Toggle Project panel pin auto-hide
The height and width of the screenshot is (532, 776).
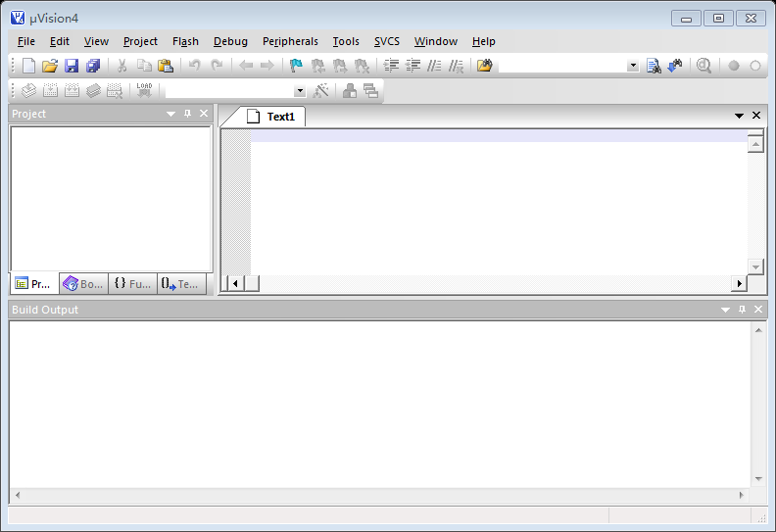[x=187, y=114]
